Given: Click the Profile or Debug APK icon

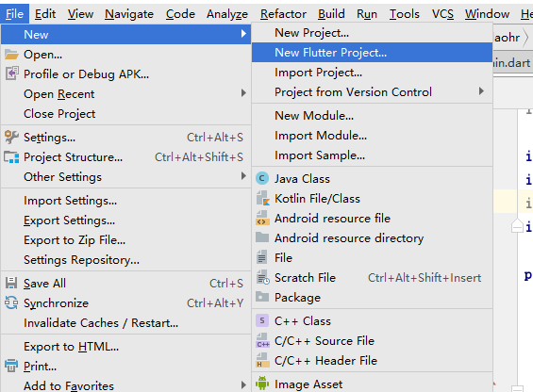Looking at the screenshot, I should click(11, 73).
